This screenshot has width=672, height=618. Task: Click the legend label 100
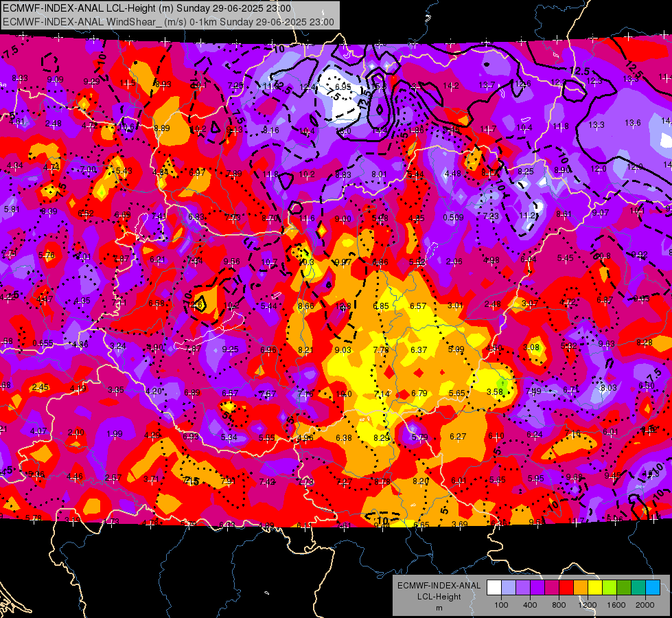coord(502,605)
